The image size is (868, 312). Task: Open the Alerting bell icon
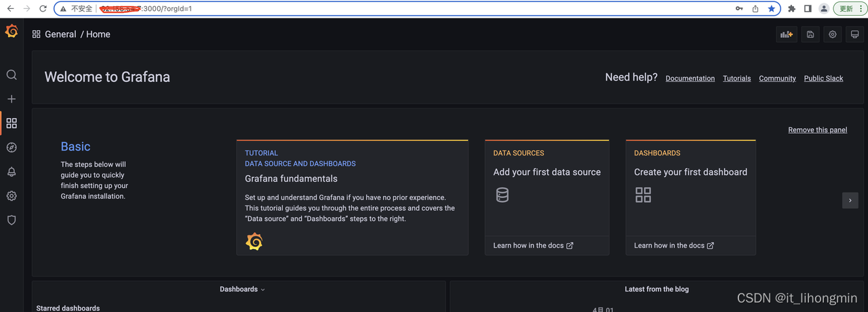pyautogui.click(x=12, y=172)
